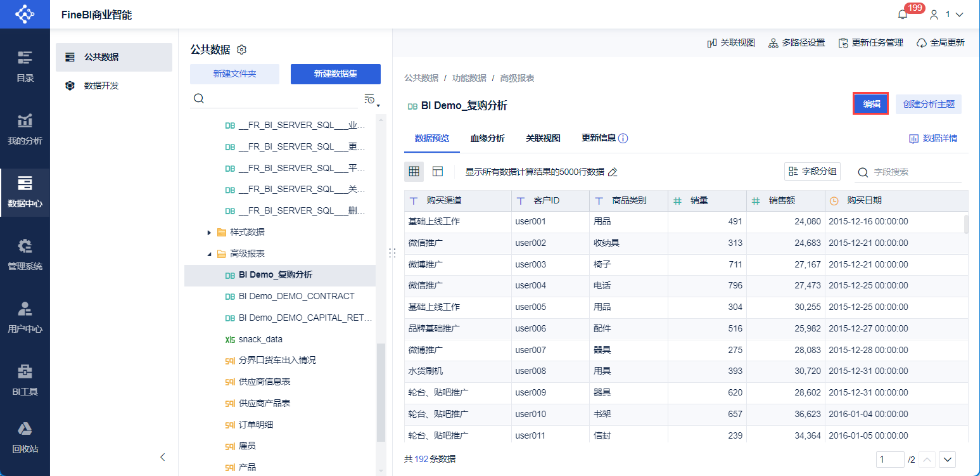Click the 更新信息 info icon
The height and width of the screenshot is (476, 980).
click(623, 138)
